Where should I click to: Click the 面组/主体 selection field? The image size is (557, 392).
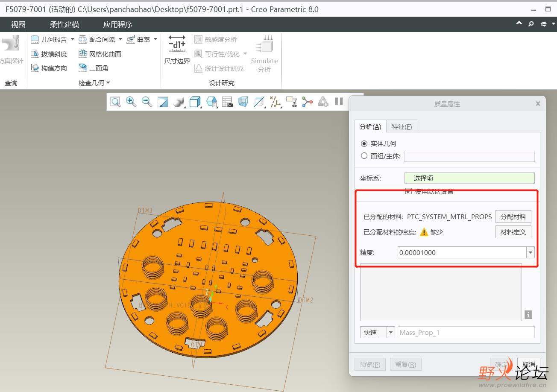pyautogui.click(x=469, y=156)
